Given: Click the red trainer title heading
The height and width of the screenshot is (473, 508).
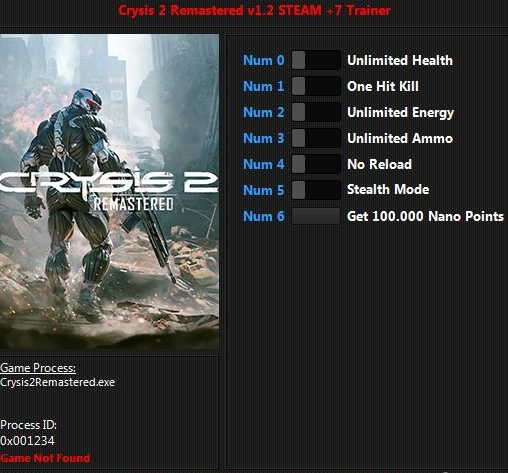Looking at the screenshot, I should tap(254, 10).
